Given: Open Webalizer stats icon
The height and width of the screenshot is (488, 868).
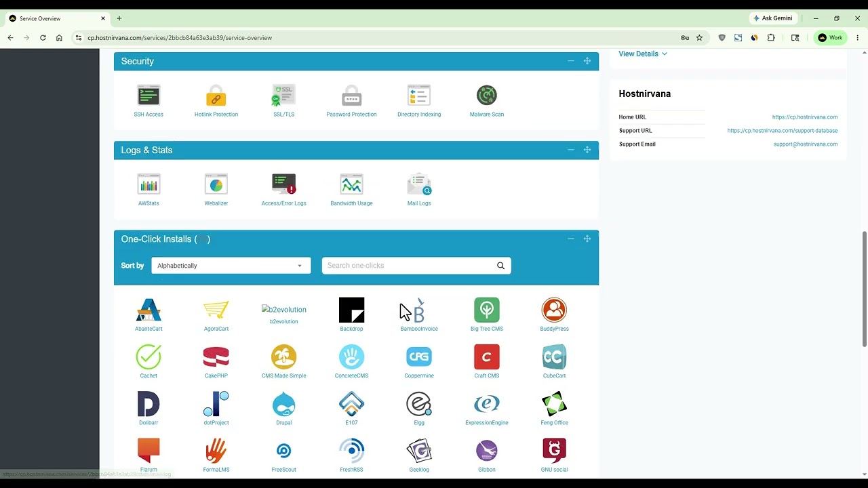Looking at the screenshot, I should [216, 184].
